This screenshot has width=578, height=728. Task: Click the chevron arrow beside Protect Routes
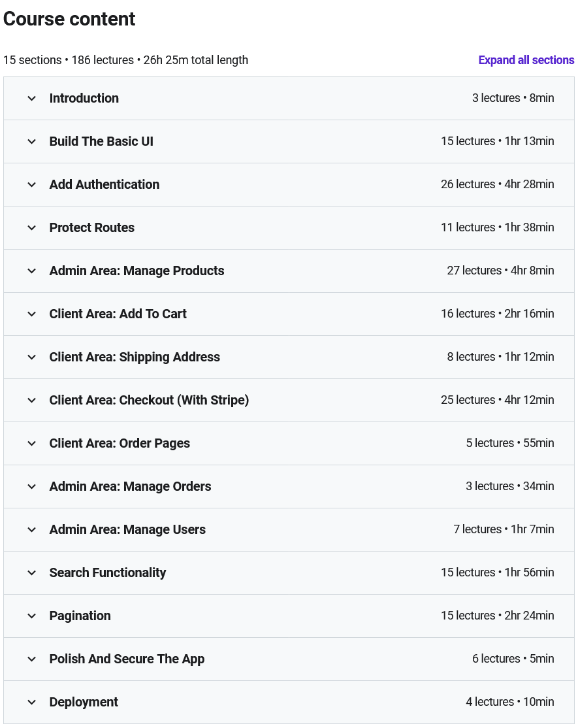[x=31, y=227]
